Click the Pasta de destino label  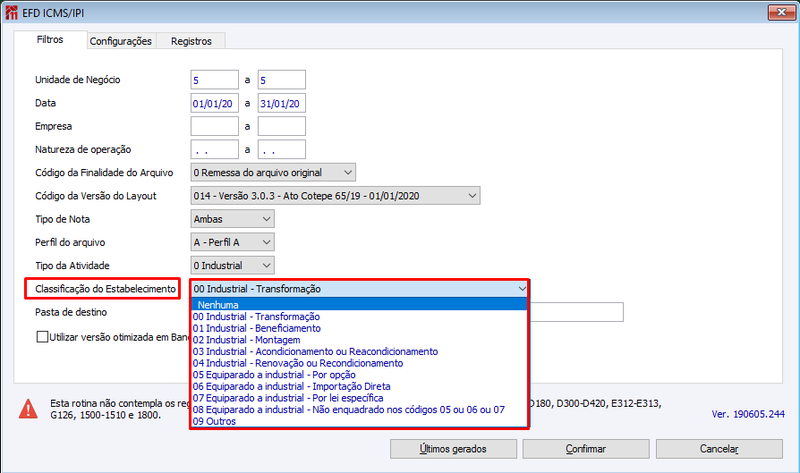[x=71, y=312]
